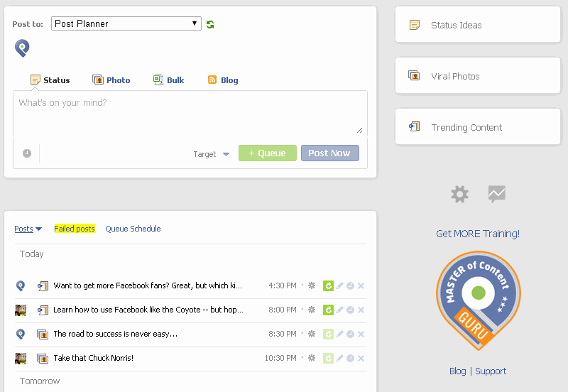Delete Take that Chuck Norris post with X

(361, 358)
